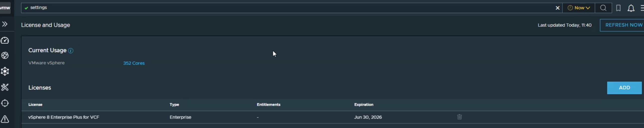Image resolution: width=644 pixels, height=128 pixels.
Task: Show Current Usage info tooltip icon
Action: click(71, 51)
